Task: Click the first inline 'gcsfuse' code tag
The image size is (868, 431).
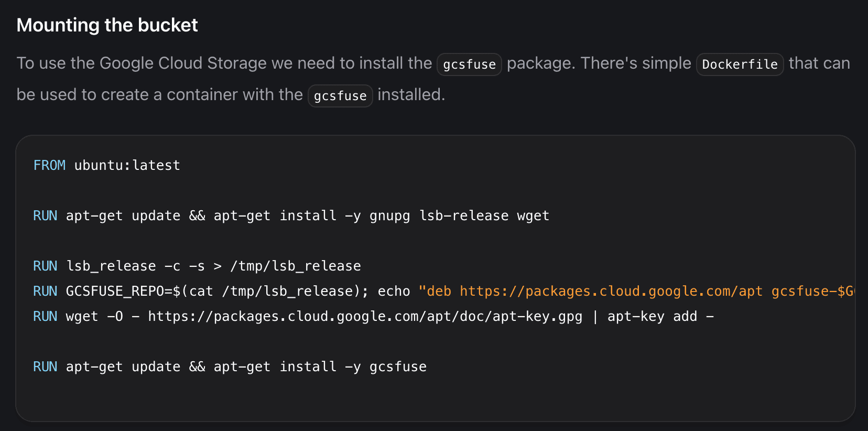Action: click(469, 64)
